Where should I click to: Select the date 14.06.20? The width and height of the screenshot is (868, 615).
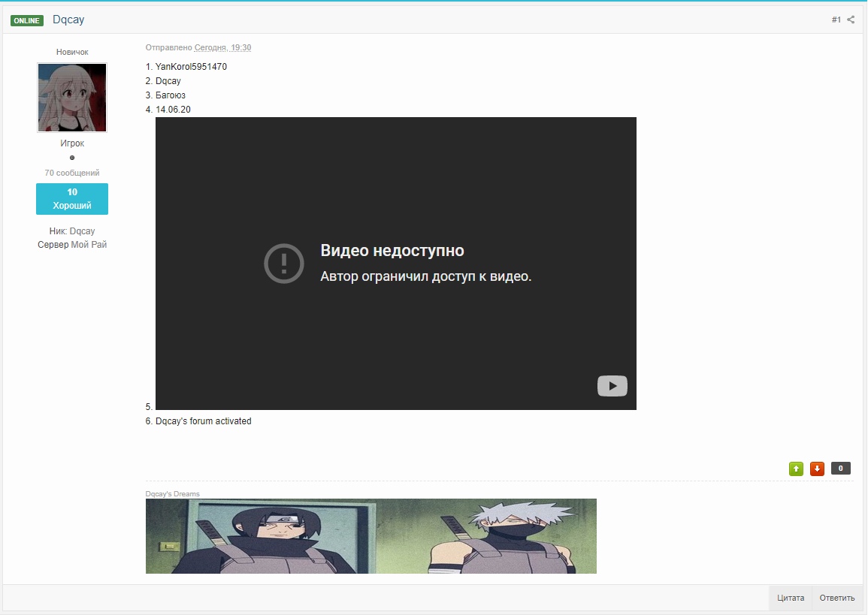click(173, 110)
